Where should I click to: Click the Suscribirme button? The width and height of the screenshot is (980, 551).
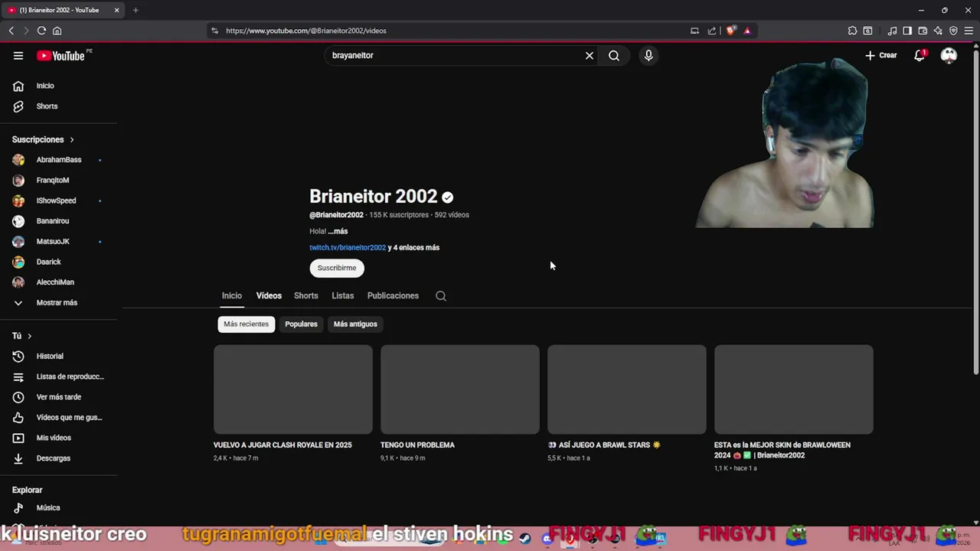[337, 268]
